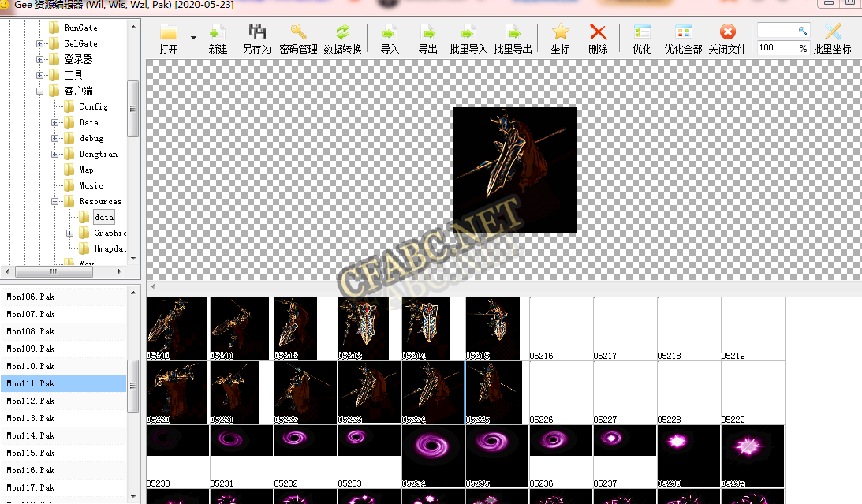862x504 pixels.
Task: Select Mon116.Pak in file list
Action: tap(63, 470)
